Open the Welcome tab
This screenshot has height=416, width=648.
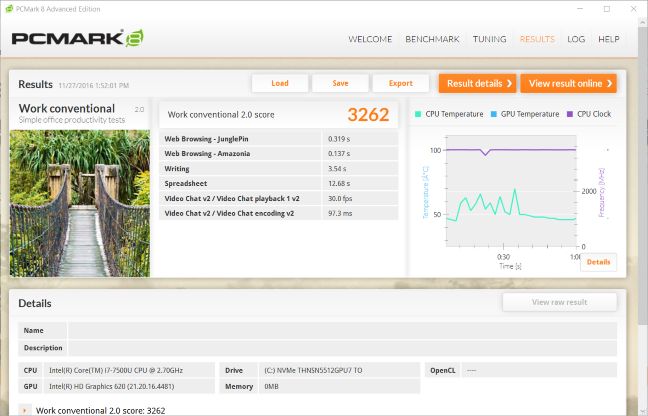pos(369,39)
